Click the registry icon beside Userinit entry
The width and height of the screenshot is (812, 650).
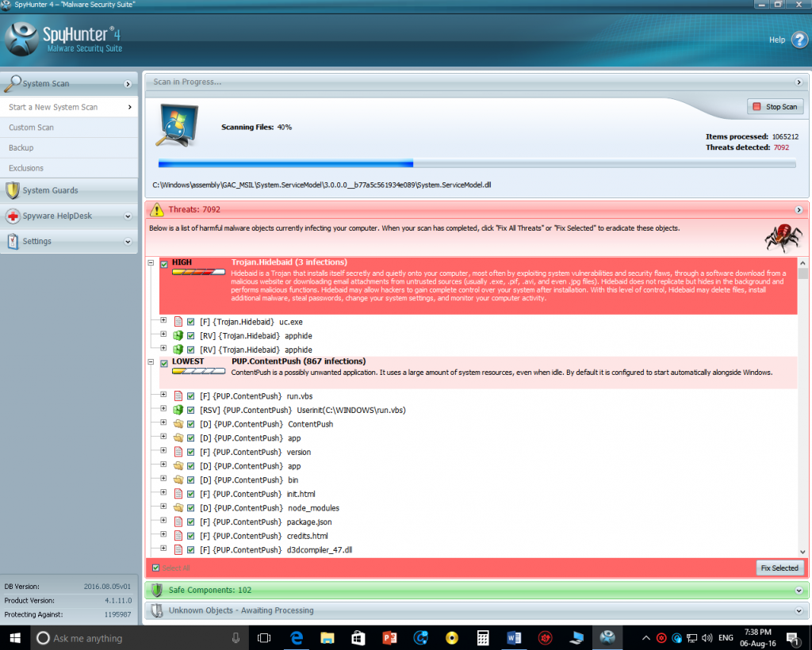pyautogui.click(x=178, y=410)
